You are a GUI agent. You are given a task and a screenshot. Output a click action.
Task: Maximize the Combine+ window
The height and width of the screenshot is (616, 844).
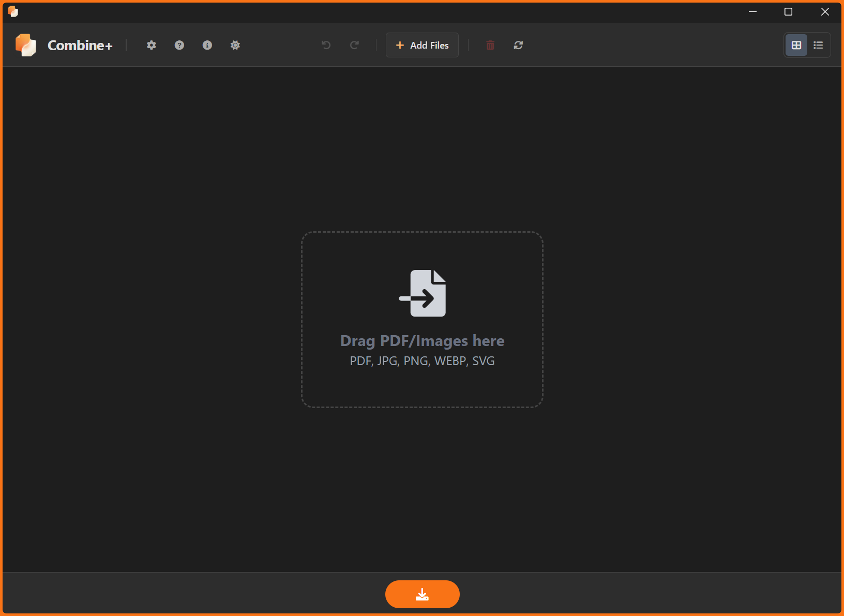[x=789, y=11]
